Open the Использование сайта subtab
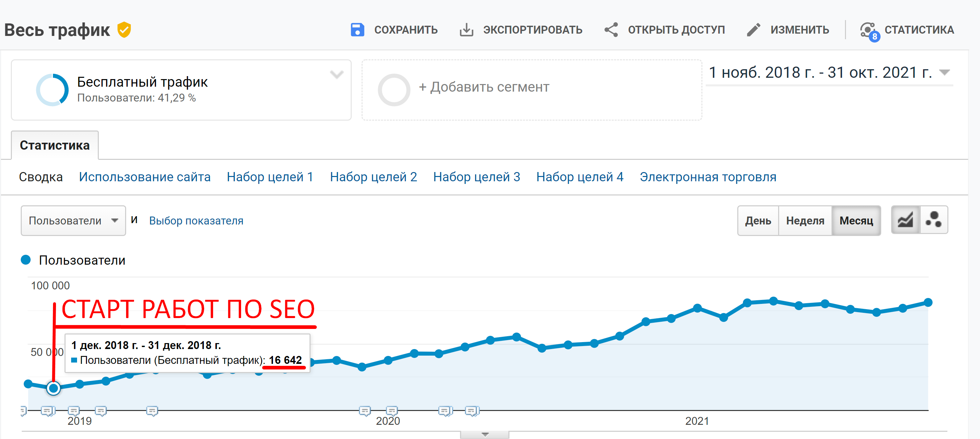Viewport: 980px width, 439px height. tap(145, 177)
